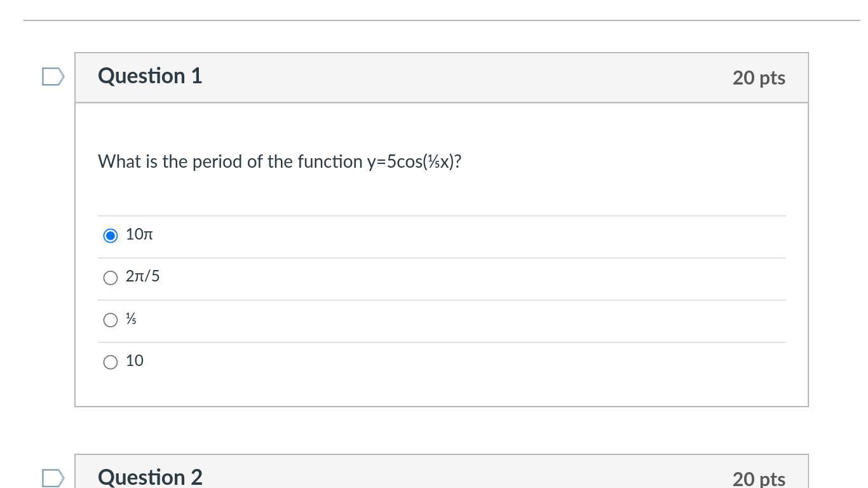The width and height of the screenshot is (868, 488).
Task: Mark the radio button for 10
Action: [111, 362]
